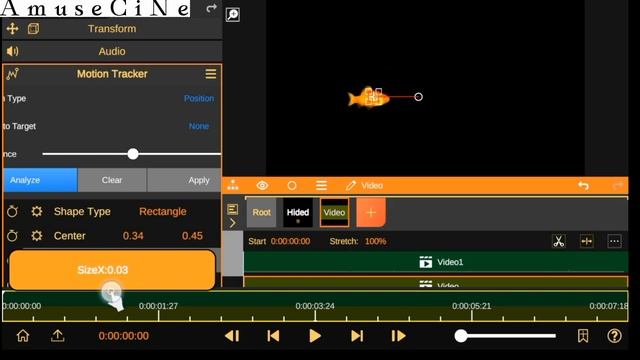Image resolution: width=640 pixels, height=360 pixels.
Task: Jump to the clip end
Action: (x=357, y=336)
